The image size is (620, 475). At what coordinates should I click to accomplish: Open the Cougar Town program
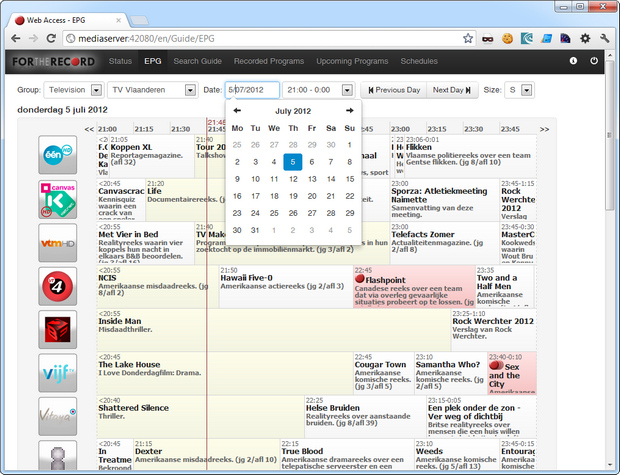coord(383,373)
